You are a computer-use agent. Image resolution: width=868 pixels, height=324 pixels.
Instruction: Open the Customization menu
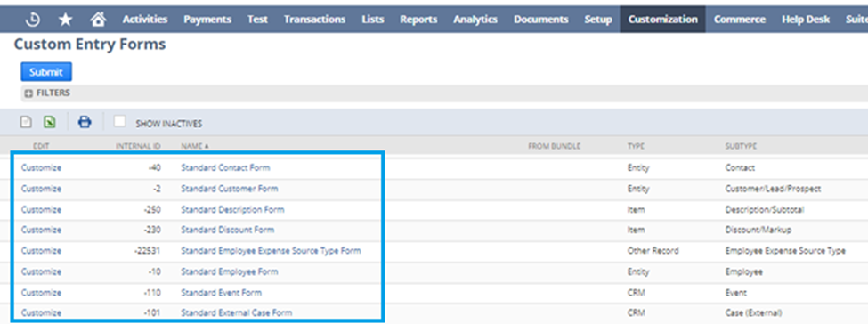click(x=662, y=20)
